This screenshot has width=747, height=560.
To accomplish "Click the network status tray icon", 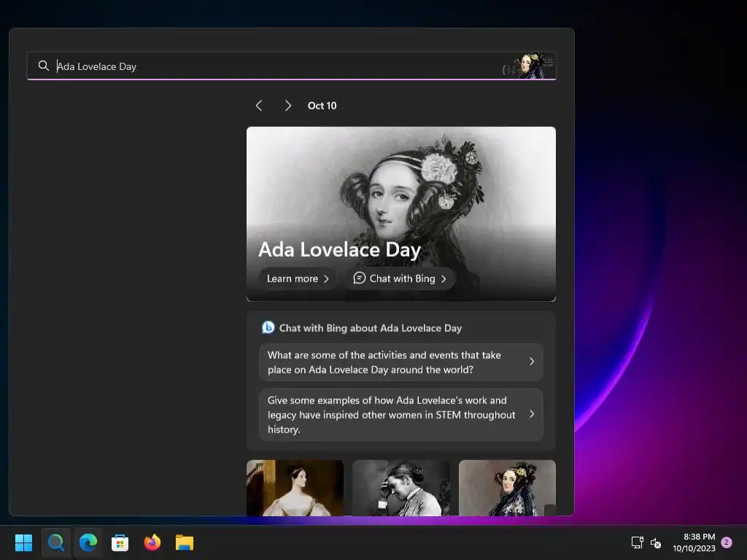I will (637, 542).
